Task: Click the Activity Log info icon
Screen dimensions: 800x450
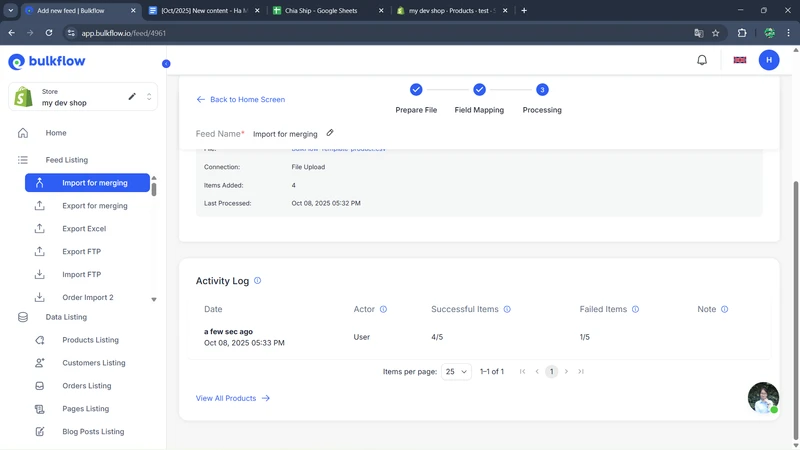Action: click(x=257, y=281)
